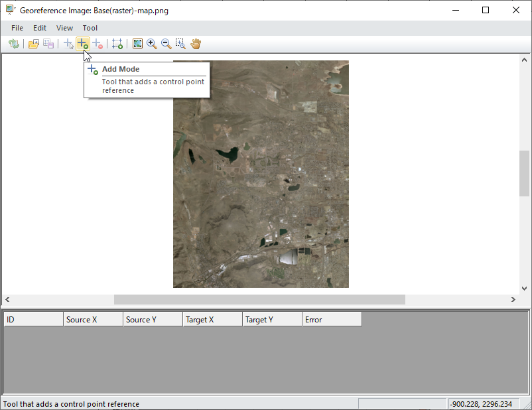The image size is (532, 410).
Task: Open the Tool menu
Action: (x=90, y=28)
